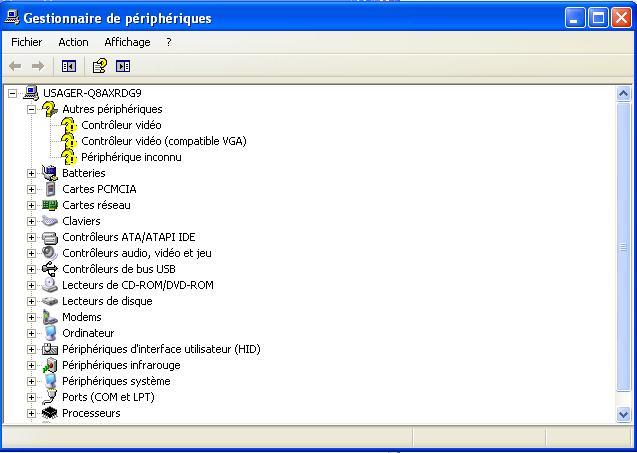The width and height of the screenshot is (637, 453).
Task: Click the warning icon beside Contrôleur vidéo
Action: click(x=69, y=125)
